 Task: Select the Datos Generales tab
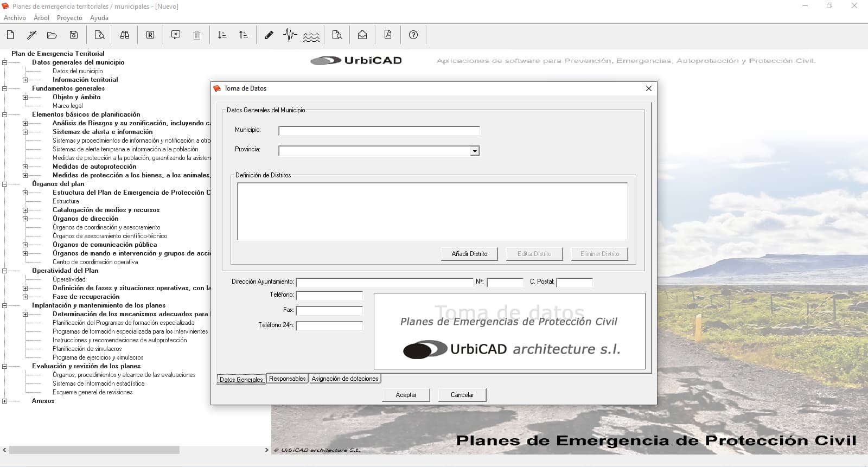[x=241, y=379]
